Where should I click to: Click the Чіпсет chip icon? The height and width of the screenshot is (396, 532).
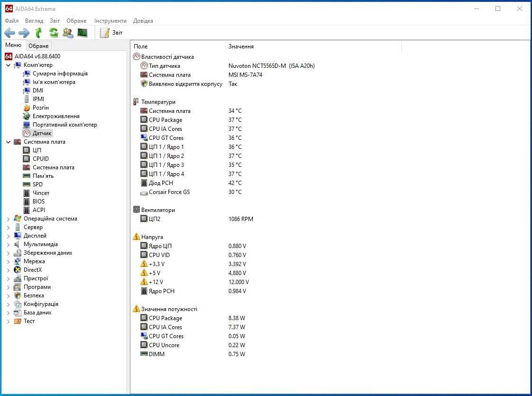click(27, 193)
